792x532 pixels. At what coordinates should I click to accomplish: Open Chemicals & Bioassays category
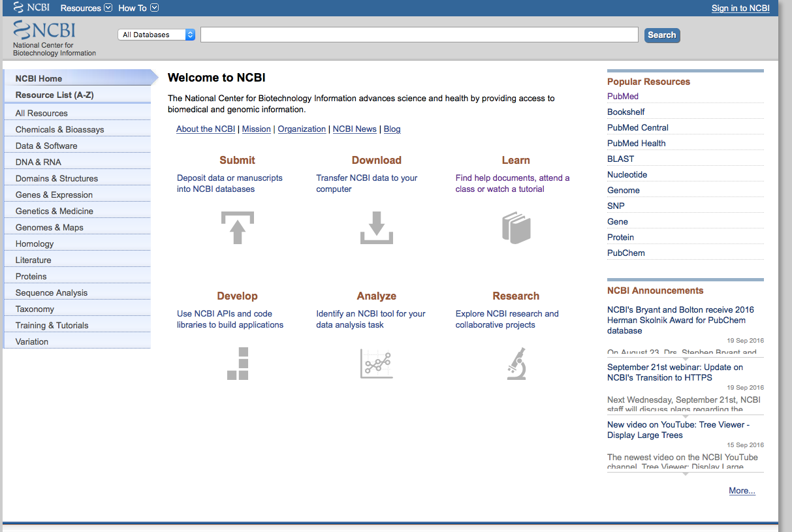[x=77, y=129]
